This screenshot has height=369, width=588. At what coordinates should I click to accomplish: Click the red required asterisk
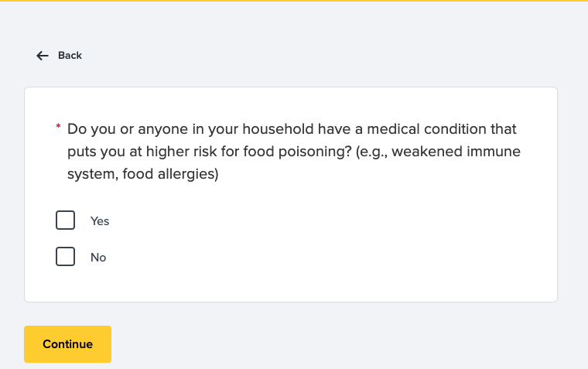(x=58, y=126)
